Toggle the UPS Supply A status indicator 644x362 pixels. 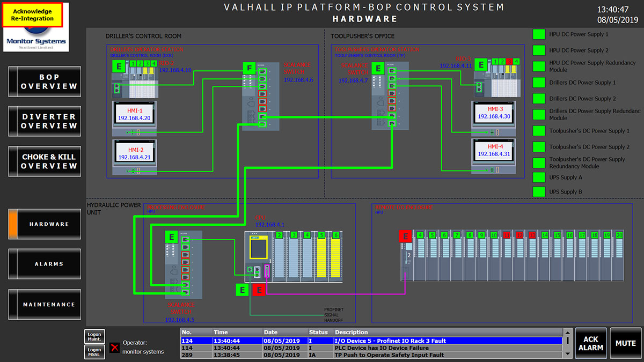pyautogui.click(x=539, y=176)
